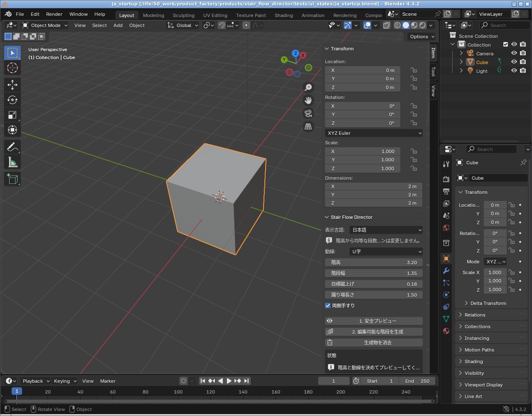
Task: Open the 動線 U字 dropdown
Action: 386,252
